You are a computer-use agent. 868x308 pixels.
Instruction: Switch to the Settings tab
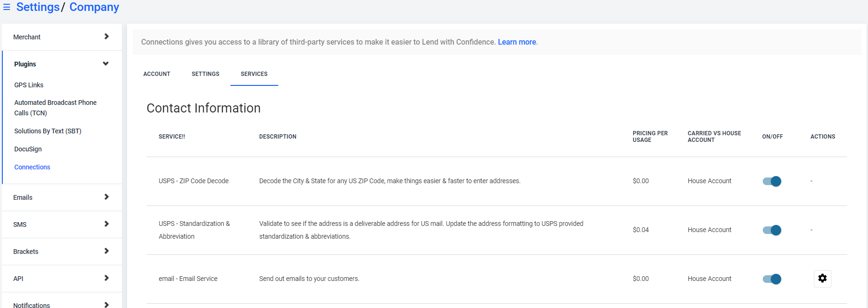coord(205,74)
